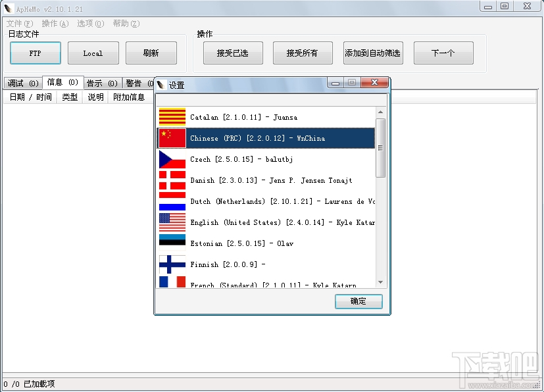Switch to the 告示 (0) tab

pyautogui.click(x=103, y=84)
